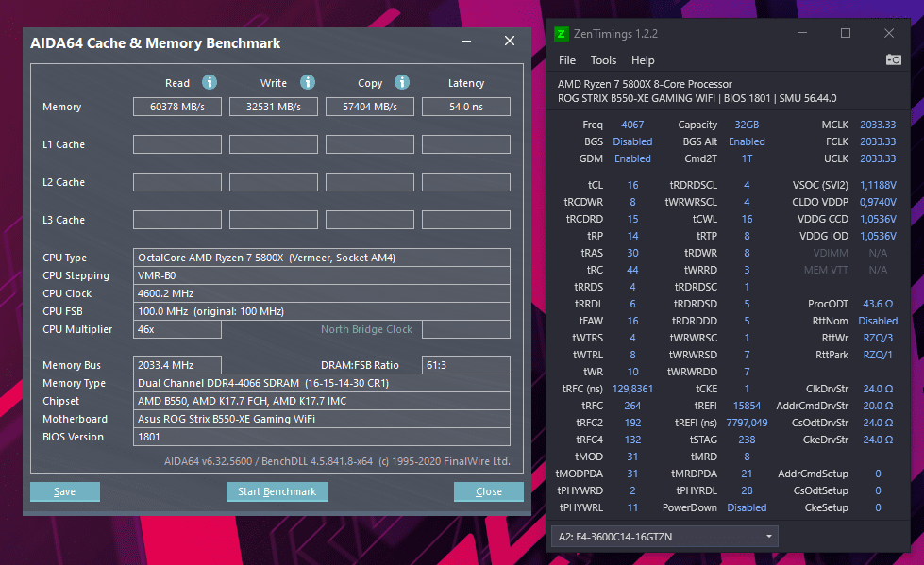The width and height of the screenshot is (924, 565).
Task: Click the CPU Multiplier value 46x
Action: point(177,329)
